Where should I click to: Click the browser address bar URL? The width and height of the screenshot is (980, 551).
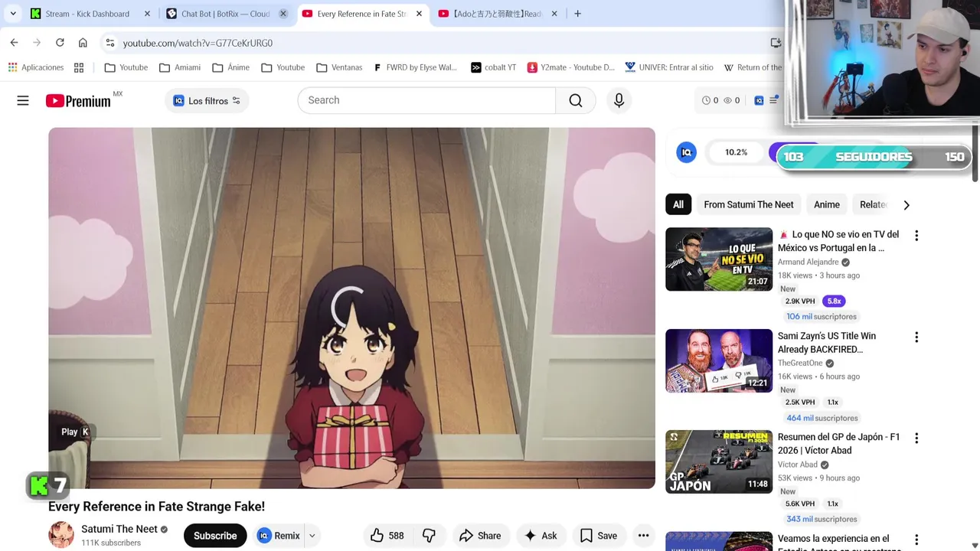coord(198,43)
